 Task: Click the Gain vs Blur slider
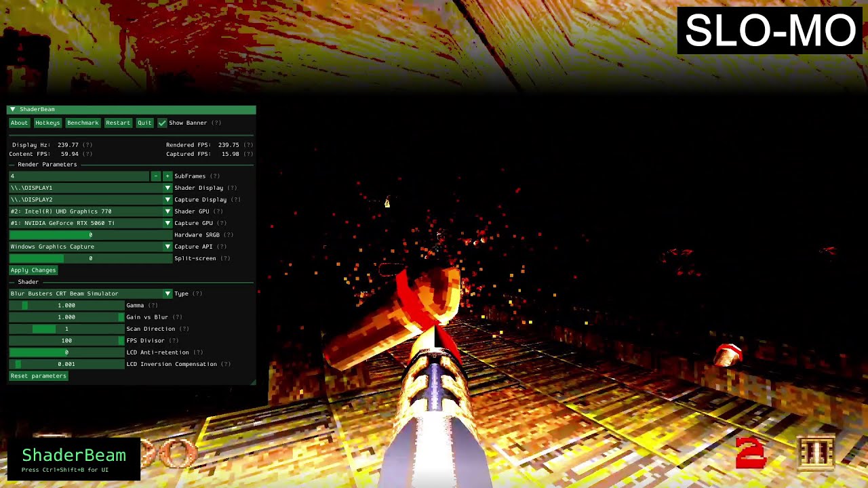pyautogui.click(x=64, y=317)
